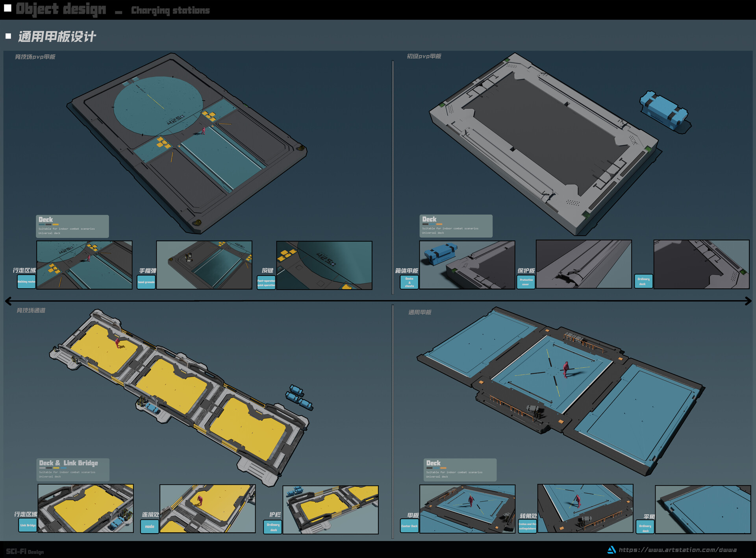Select the 'Walking route' cyan badge

26,281
